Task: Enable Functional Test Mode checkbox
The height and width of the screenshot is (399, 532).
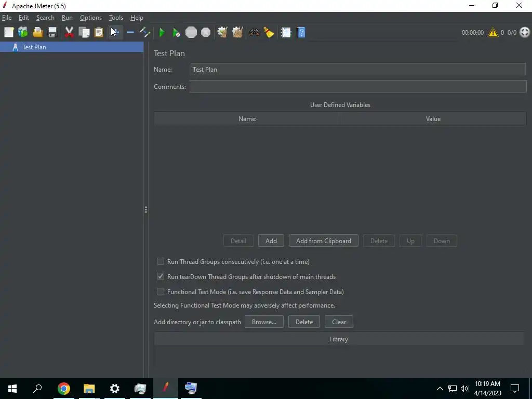Action: coord(161,291)
